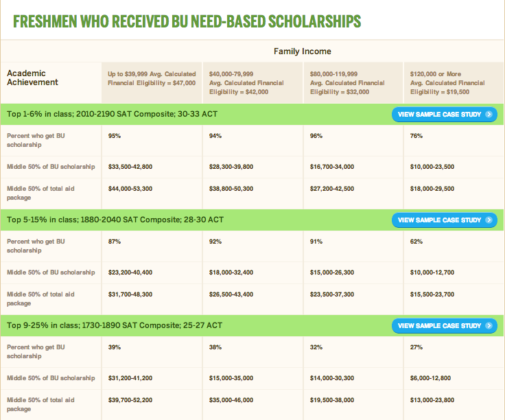Select the Academic Achievement column header

(32, 78)
